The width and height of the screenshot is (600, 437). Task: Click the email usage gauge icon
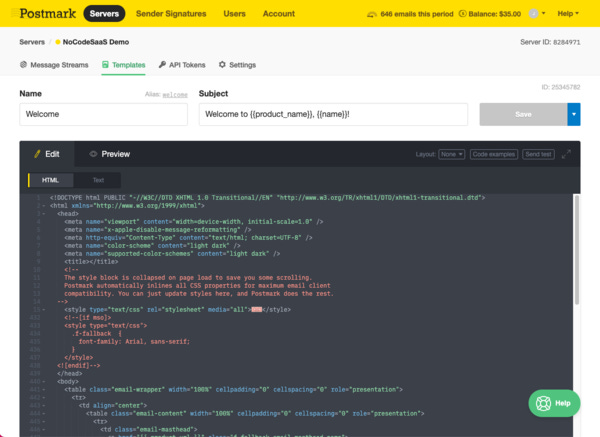point(372,14)
